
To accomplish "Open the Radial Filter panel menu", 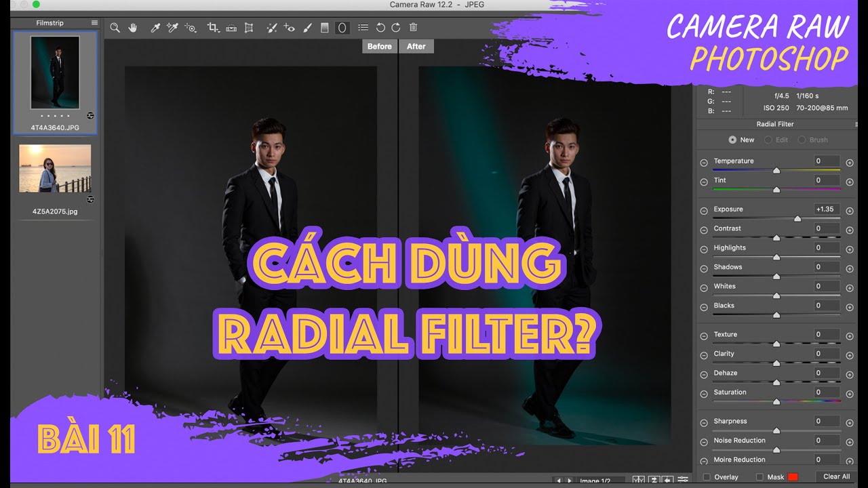I will 856,124.
